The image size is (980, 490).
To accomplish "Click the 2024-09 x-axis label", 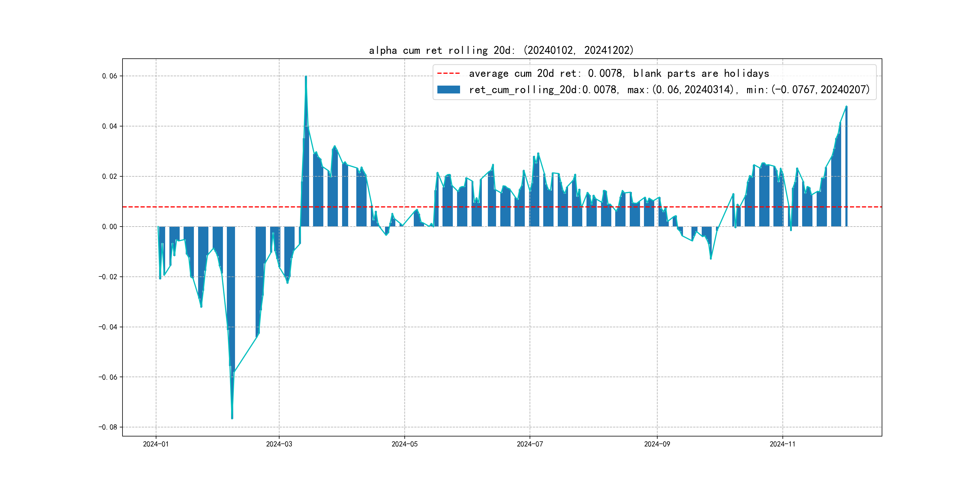I will [x=657, y=444].
